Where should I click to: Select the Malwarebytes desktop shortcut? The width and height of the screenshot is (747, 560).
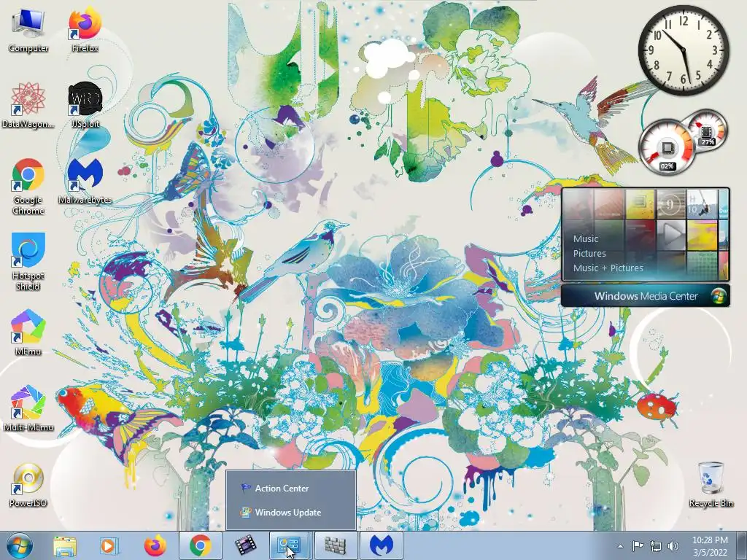(x=85, y=181)
